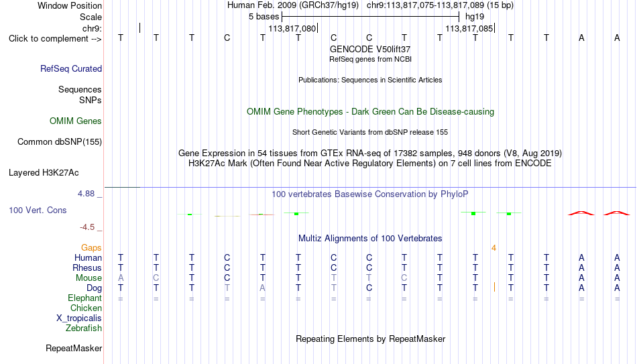Image resolution: width=637 pixels, height=364 pixels.
Task: Select the X_tropicalis species label
Action: (79, 318)
